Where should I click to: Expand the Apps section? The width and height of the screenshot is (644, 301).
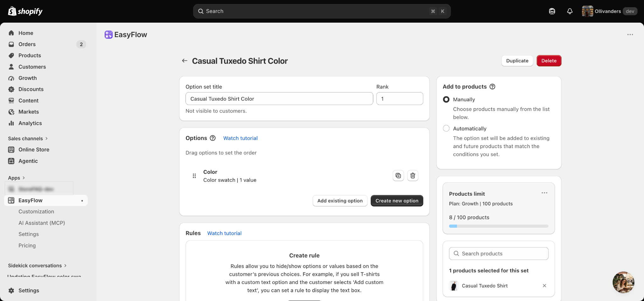click(x=16, y=178)
